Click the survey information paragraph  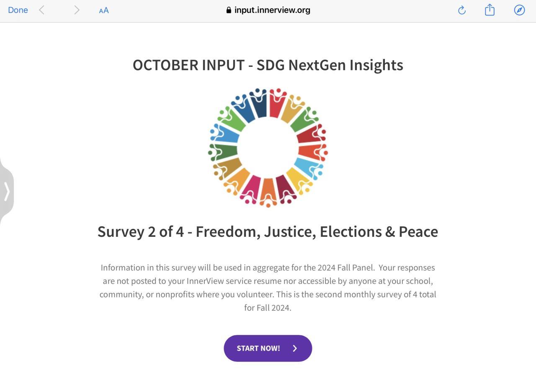(268, 287)
